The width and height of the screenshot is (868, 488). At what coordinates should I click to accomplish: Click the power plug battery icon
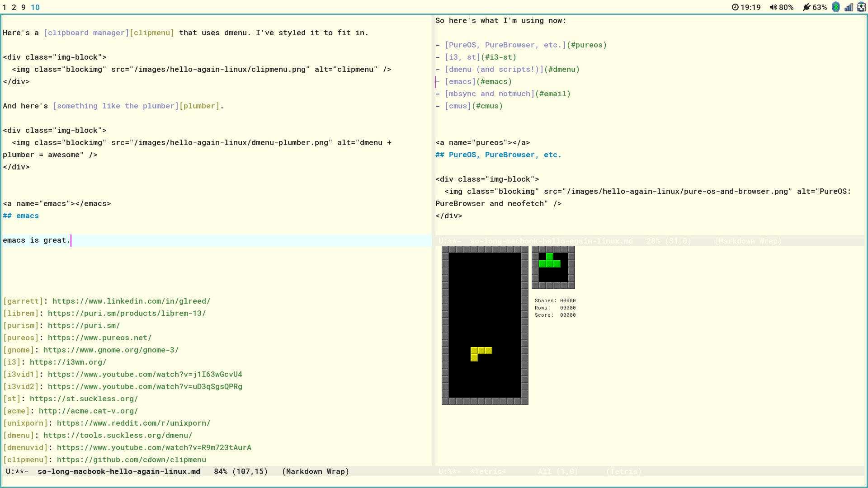[807, 7]
